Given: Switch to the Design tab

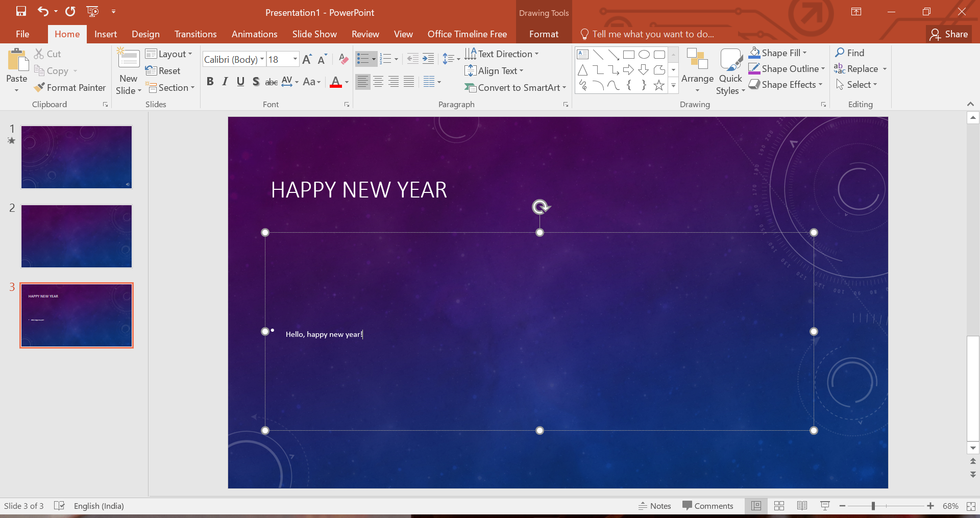Looking at the screenshot, I should (145, 34).
